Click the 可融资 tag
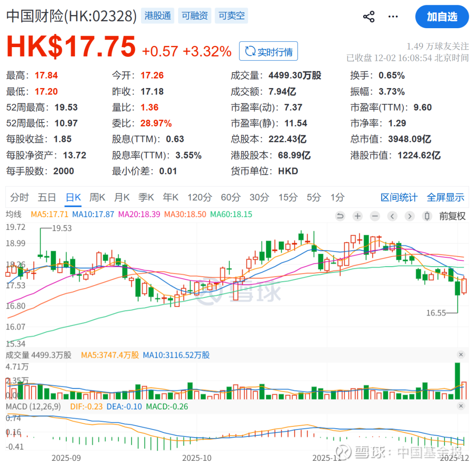The height and width of the screenshot is (467, 476). click(x=195, y=16)
